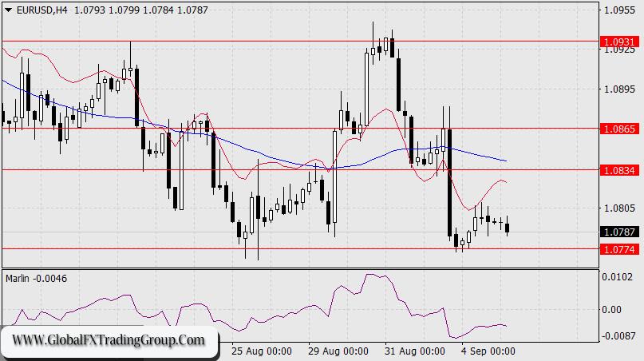This screenshot has width=644, height=361.
Task: Click the dropdown triangle beside EURUSD,H4
Action: (9, 10)
